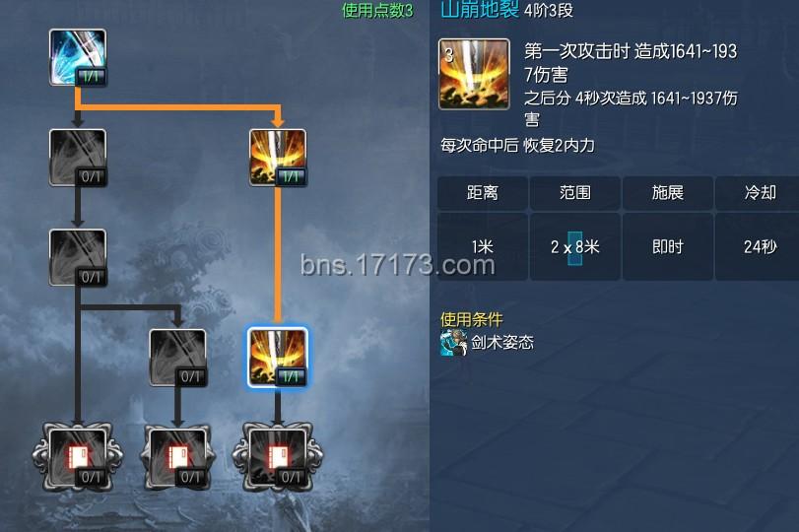Screen dimensions: 799x532
Task: Click the 冷却 column header
Action: 758,193
